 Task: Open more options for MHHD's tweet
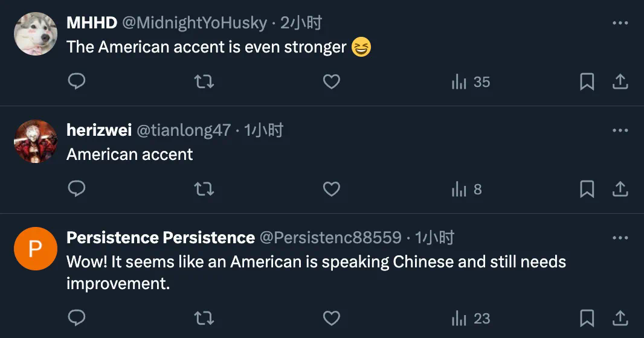620,23
